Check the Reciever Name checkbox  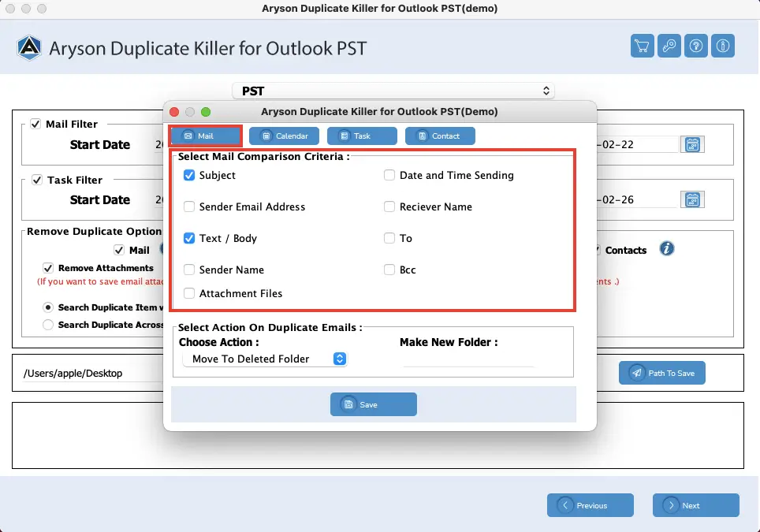pyautogui.click(x=389, y=206)
